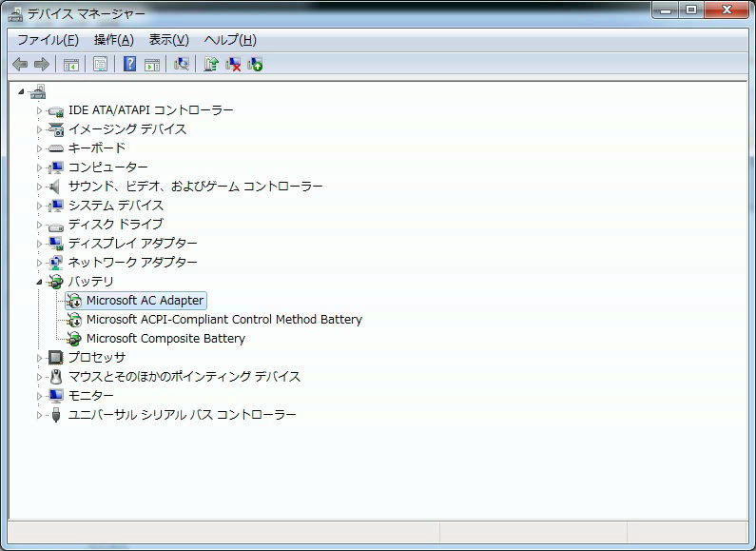Select プロセッサ category label

(x=97, y=358)
